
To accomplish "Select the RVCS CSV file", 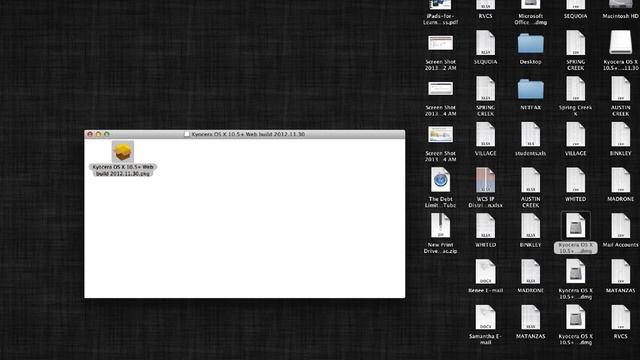I will click(621, 318).
